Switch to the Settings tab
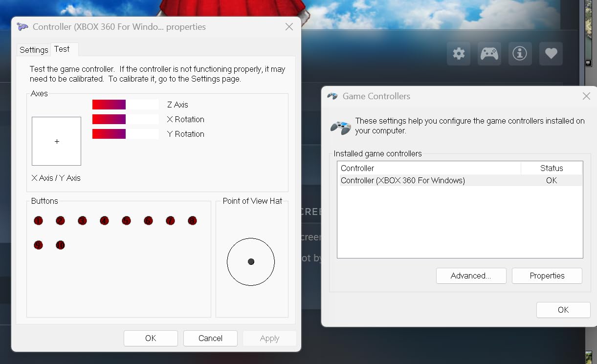This screenshot has height=364, width=597. (x=34, y=50)
